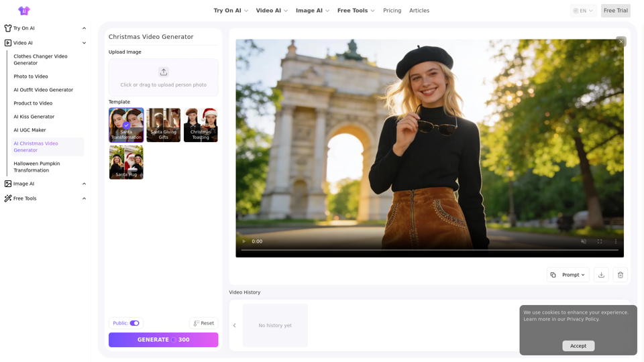
Task: Download the generated video
Action: 601,275
